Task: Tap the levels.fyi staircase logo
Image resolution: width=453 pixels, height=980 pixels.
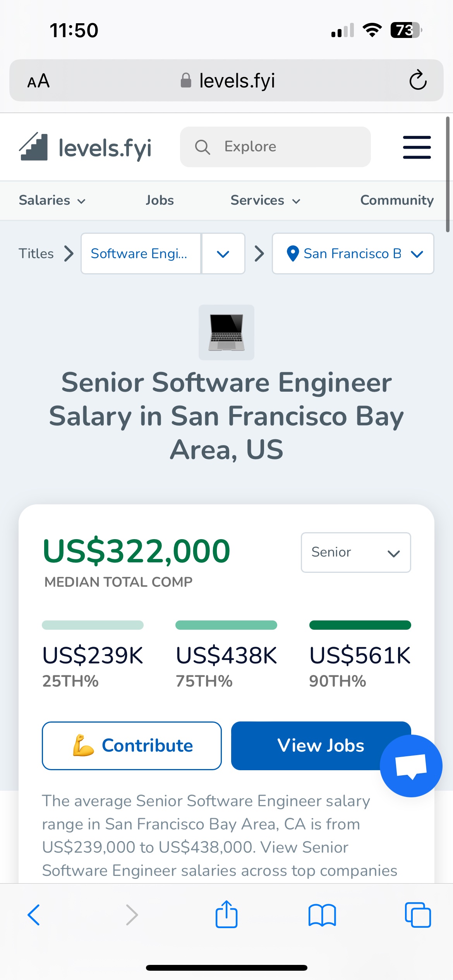Action: 34,147
